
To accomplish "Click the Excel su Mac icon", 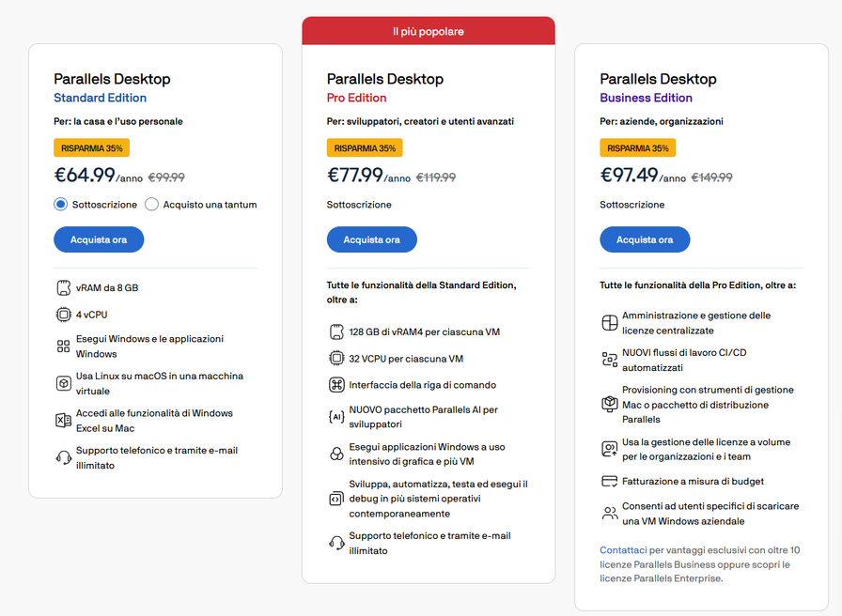I will 64,421.
